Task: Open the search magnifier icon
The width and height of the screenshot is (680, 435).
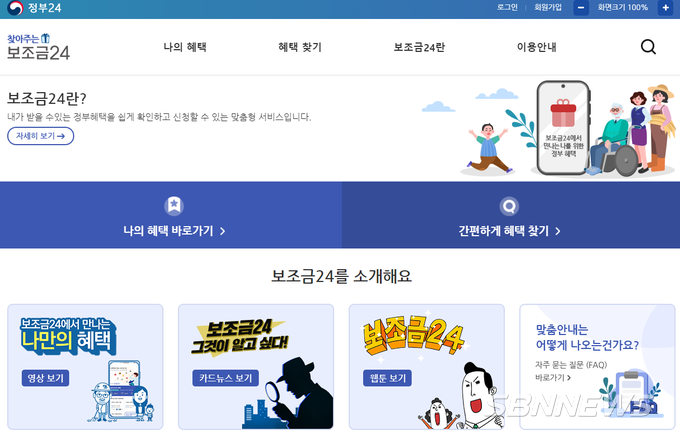Action: click(648, 47)
